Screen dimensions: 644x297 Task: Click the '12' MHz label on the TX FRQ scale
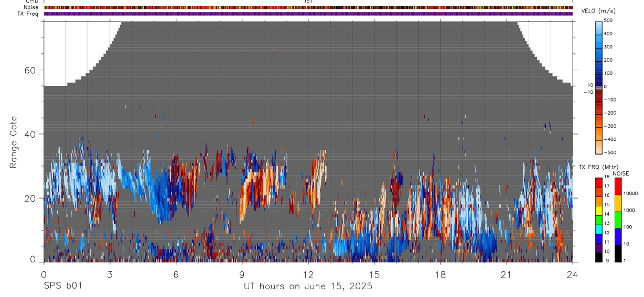606,233
